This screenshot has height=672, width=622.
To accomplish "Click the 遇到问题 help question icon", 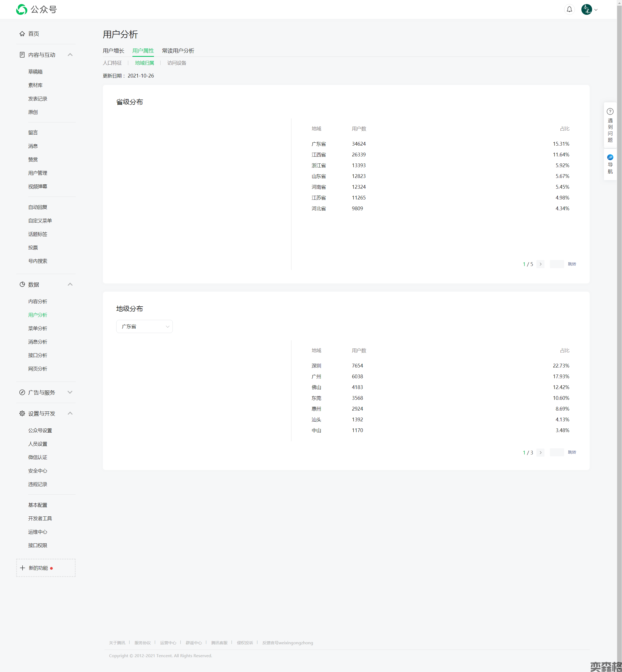I will point(610,111).
